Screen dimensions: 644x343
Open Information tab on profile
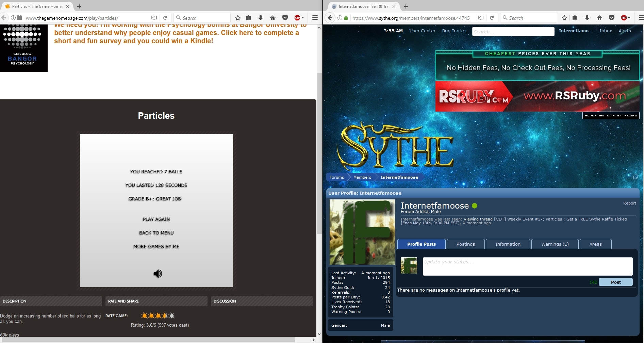tap(508, 244)
